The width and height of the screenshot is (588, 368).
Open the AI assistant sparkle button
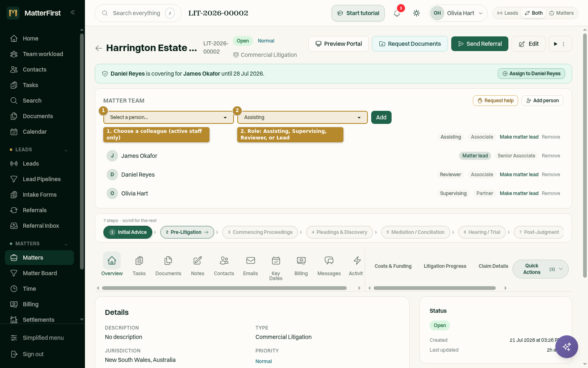[566, 347]
